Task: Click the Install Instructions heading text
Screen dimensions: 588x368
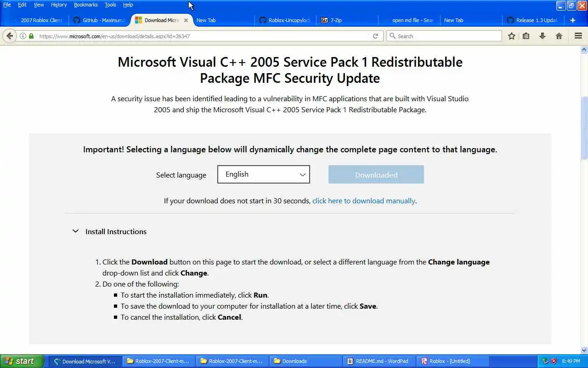Action: pos(116,231)
